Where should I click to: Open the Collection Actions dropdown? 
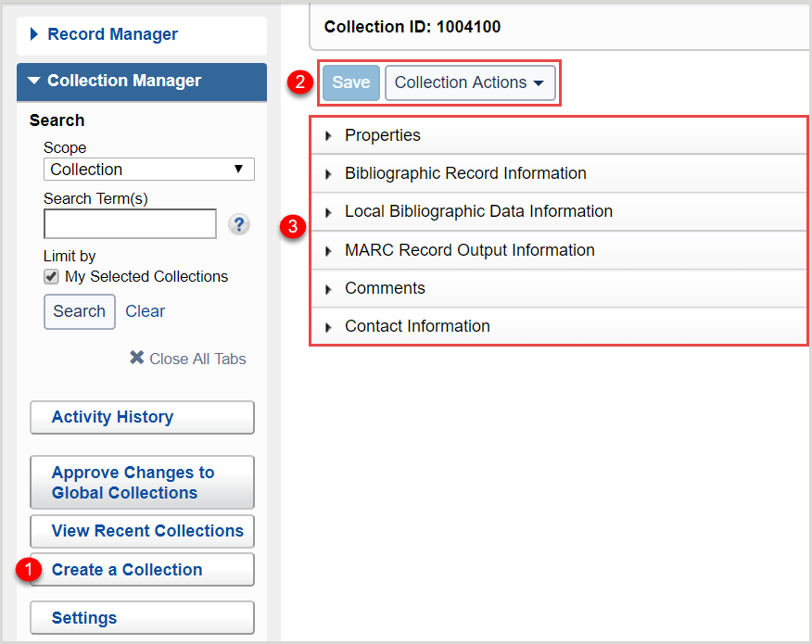(x=470, y=82)
